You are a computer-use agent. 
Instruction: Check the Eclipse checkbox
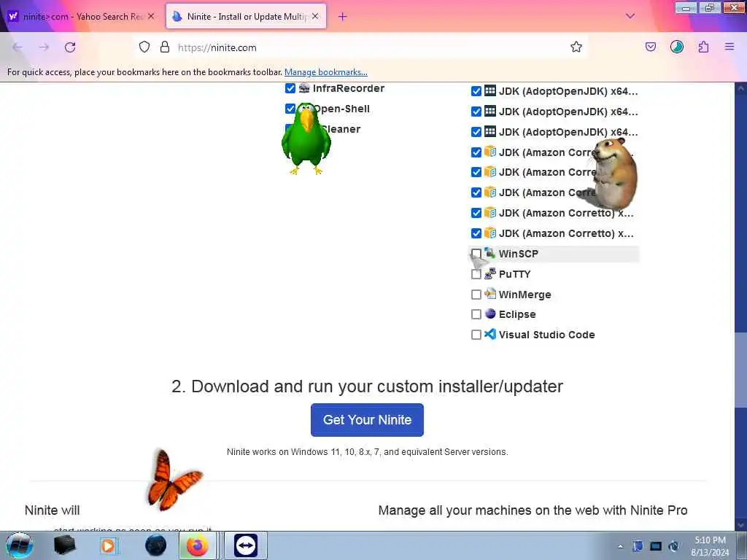point(476,314)
